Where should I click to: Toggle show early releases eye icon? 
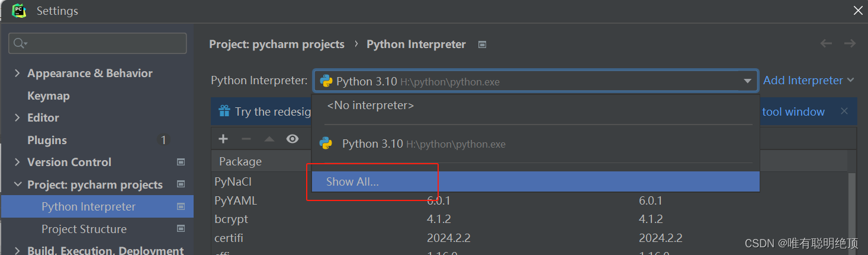tap(292, 139)
